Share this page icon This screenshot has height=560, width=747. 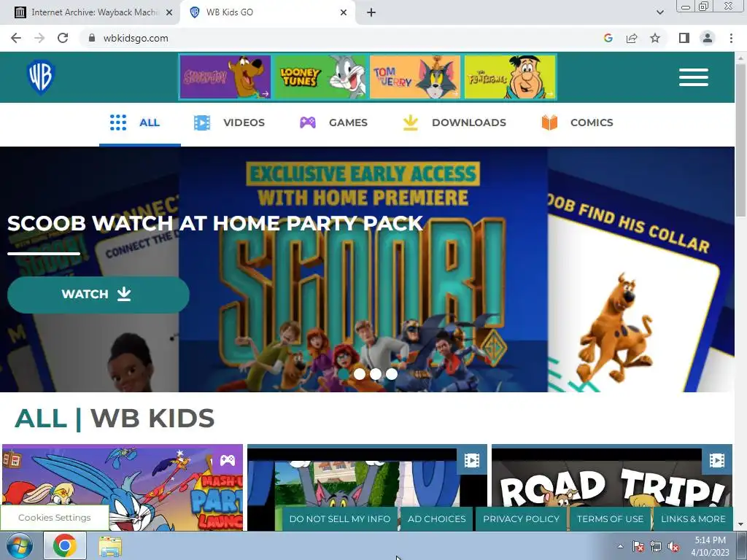(x=632, y=38)
